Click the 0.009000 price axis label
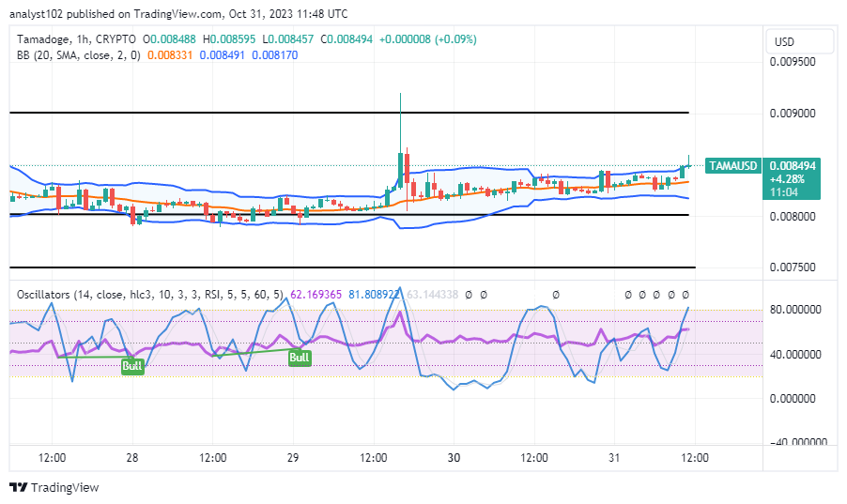Screen dimensions: 847x504 793,114
